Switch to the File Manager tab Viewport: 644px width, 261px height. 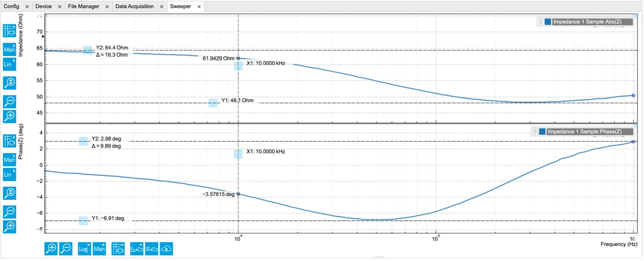point(83,6)
